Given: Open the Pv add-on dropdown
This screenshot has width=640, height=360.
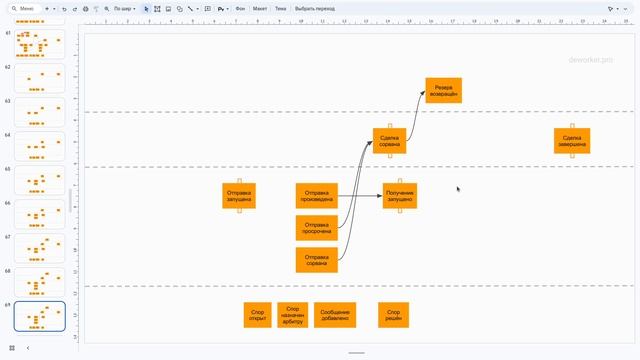Looking at the screenshot, I should 223,9.
